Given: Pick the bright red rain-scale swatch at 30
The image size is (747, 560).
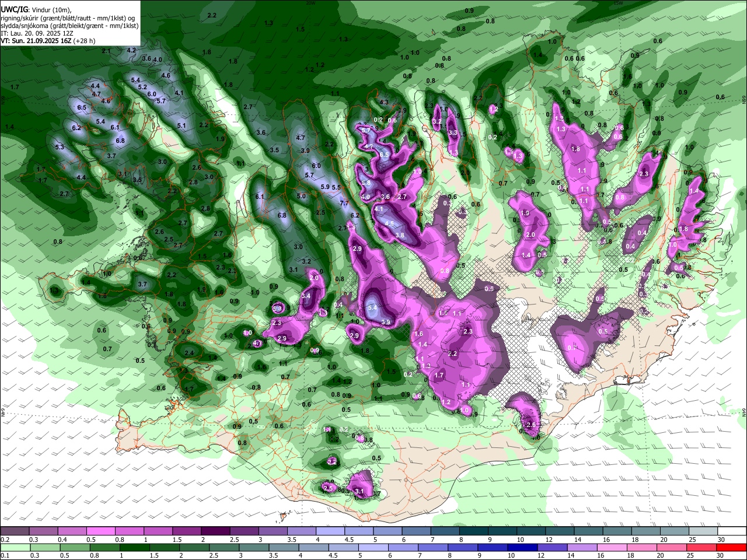Looking at the screenshot, I should pos(732,547).
